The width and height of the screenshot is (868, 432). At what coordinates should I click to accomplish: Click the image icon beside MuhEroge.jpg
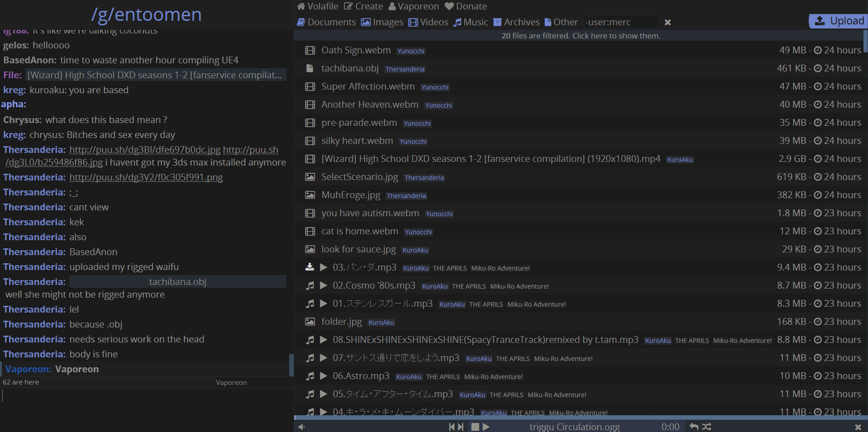(x=310, y=195)
